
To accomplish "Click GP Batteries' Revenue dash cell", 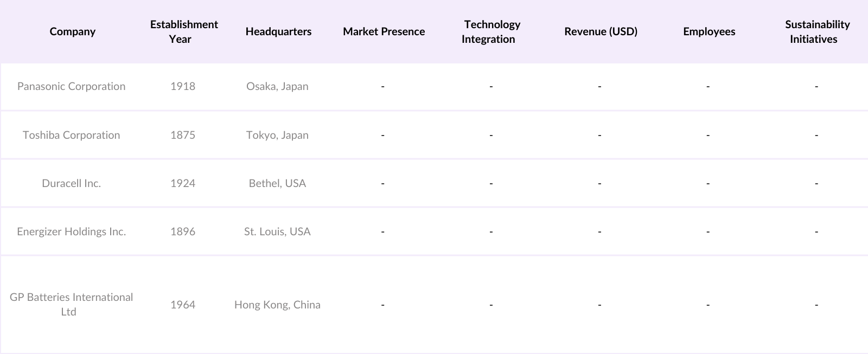I will point(599,305).
